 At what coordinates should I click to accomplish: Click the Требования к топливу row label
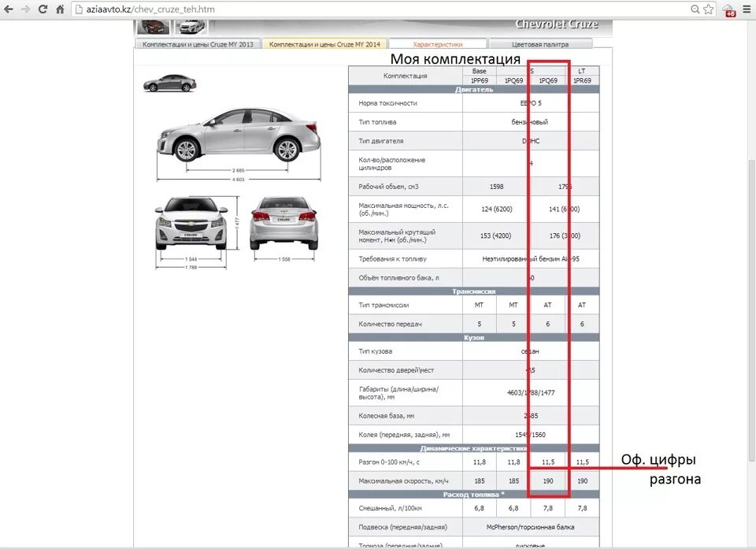[x=392, y=259]
